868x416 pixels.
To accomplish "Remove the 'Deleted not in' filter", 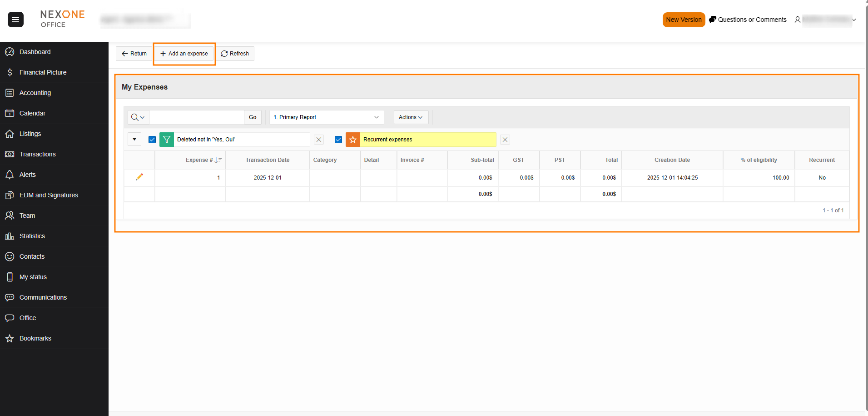I will point(319,140).
